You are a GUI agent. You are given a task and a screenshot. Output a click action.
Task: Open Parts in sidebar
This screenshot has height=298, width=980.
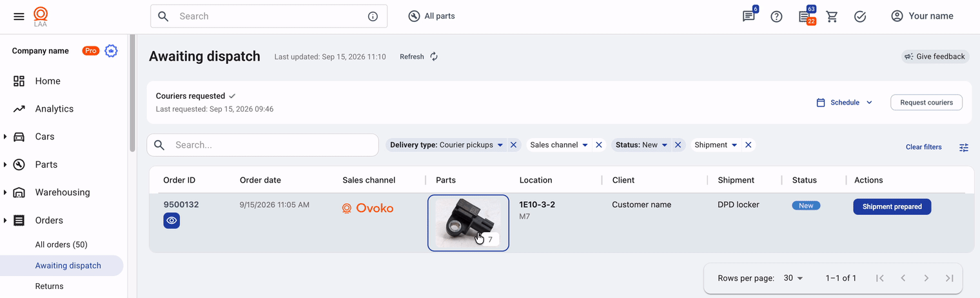point(46,164)
